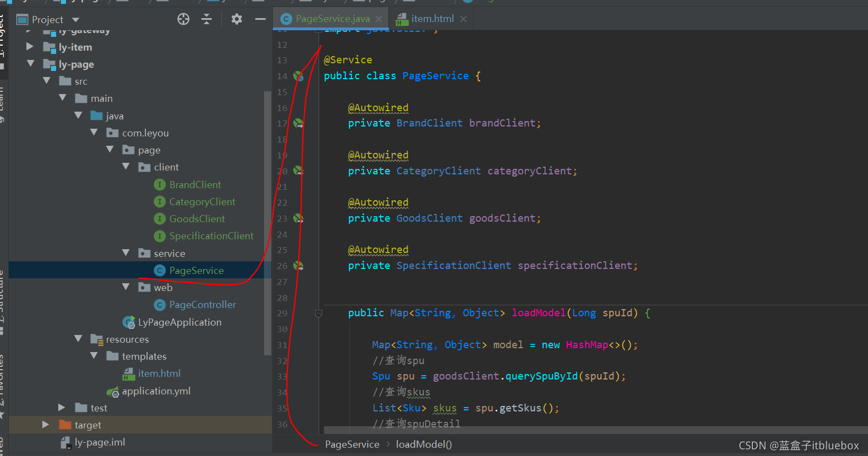This screenshot has height=456, width=868.
Task: Click autowired gutter icon on line 17
Action: click(x=298, y=123)
